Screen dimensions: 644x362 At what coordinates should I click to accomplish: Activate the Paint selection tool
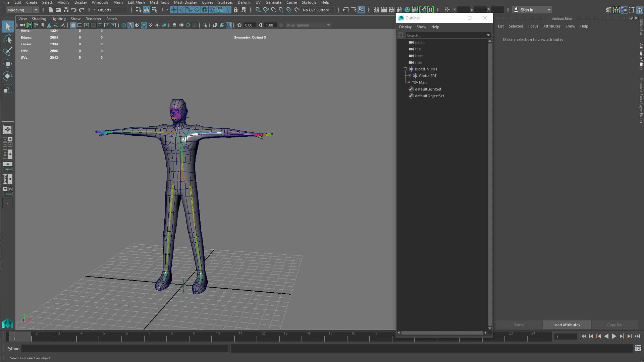tap(8, 51)
